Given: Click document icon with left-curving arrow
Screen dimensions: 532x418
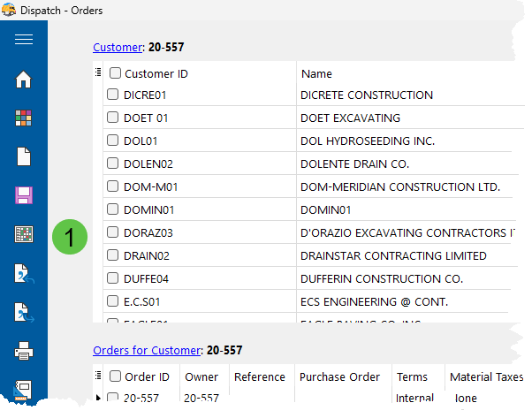Looking at the screenshot, I should tap(24, 273).
